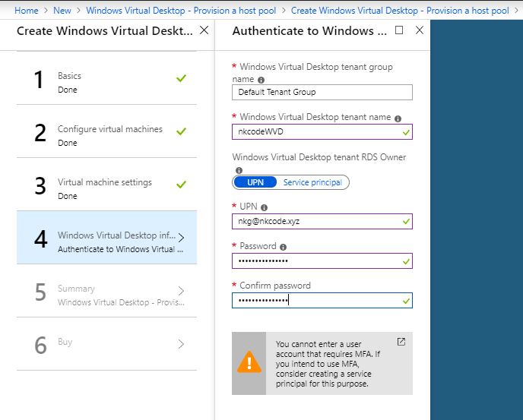This screenshot has width=523, height=420.
Task: Click info icon next to UPN label
Action: 264,207
